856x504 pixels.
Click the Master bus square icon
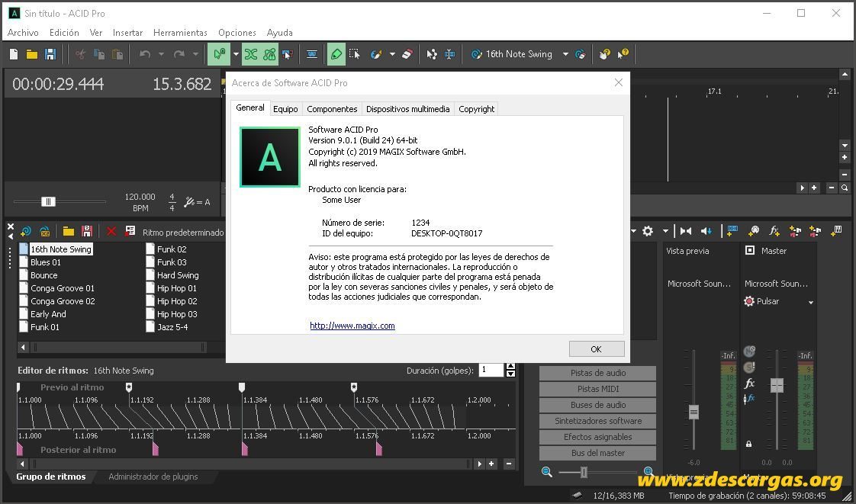point(750,250)
